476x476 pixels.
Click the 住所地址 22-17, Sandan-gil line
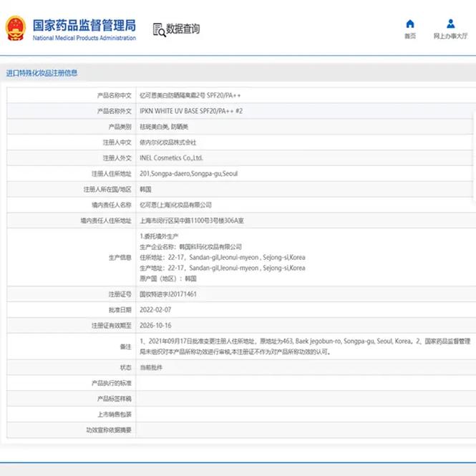tap(222, 258)
